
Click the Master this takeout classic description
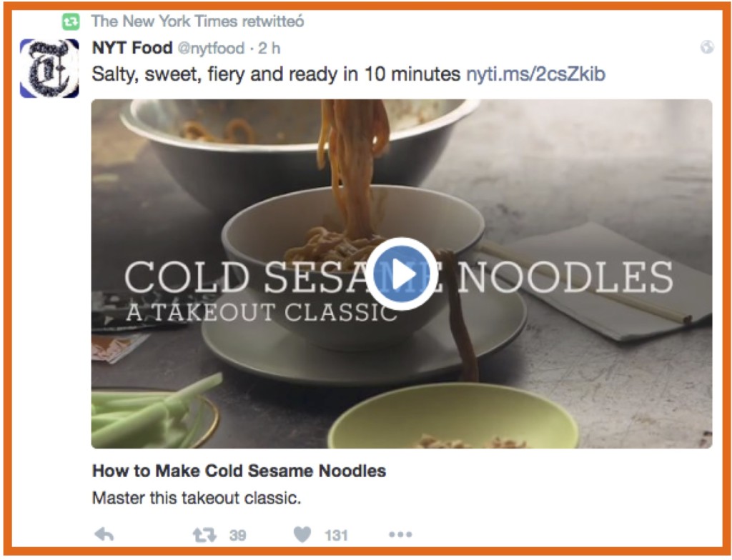(197, 498)
